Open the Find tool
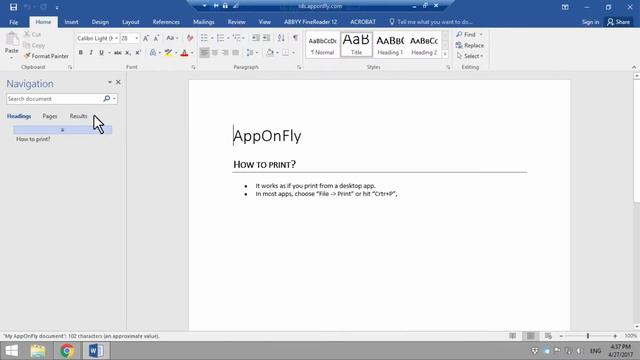640x360 pixels. (466, 34)
